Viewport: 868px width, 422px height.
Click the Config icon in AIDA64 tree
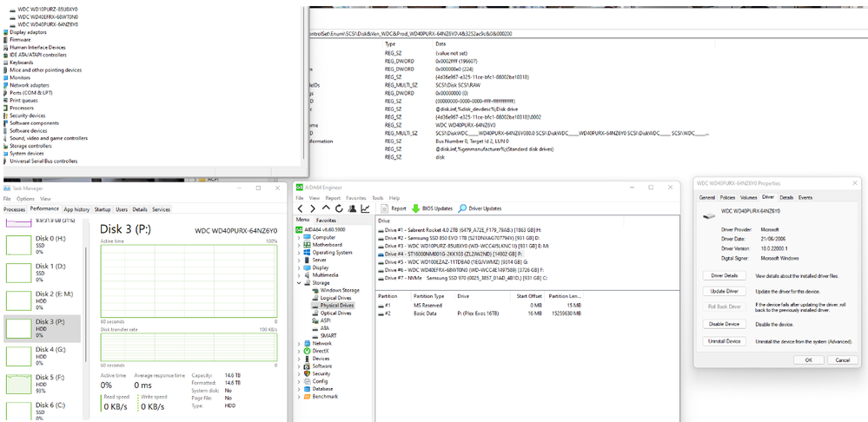click(308, 381)
